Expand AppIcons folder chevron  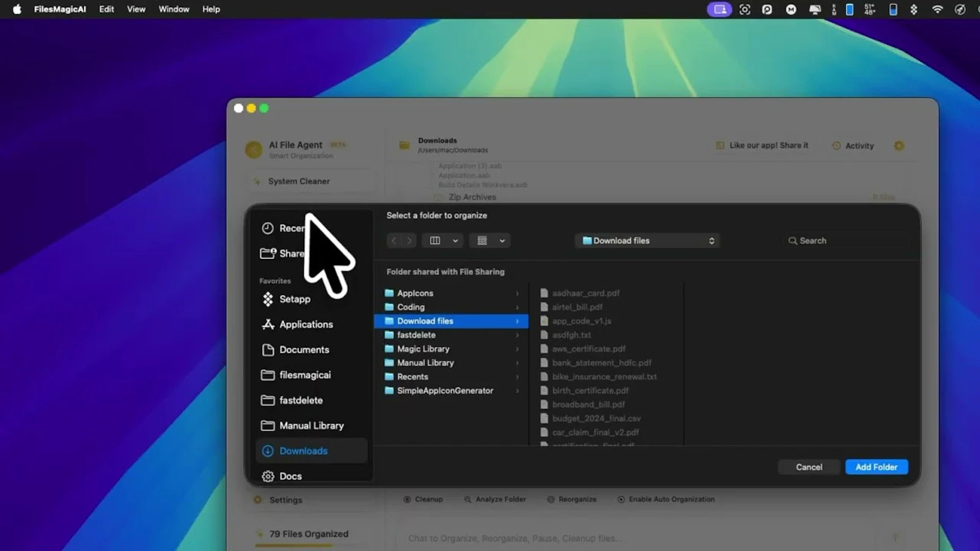pyautogui.click(x=518, y=293)
